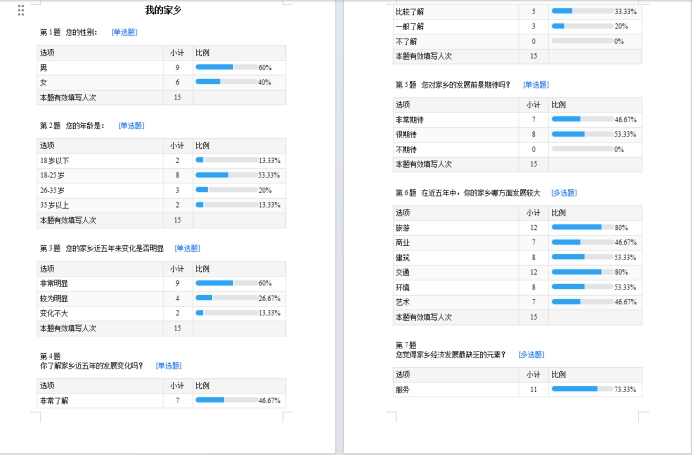Click the document title 我的家乡
This screenshot has width=692, height=455.
tap(163, 10)
